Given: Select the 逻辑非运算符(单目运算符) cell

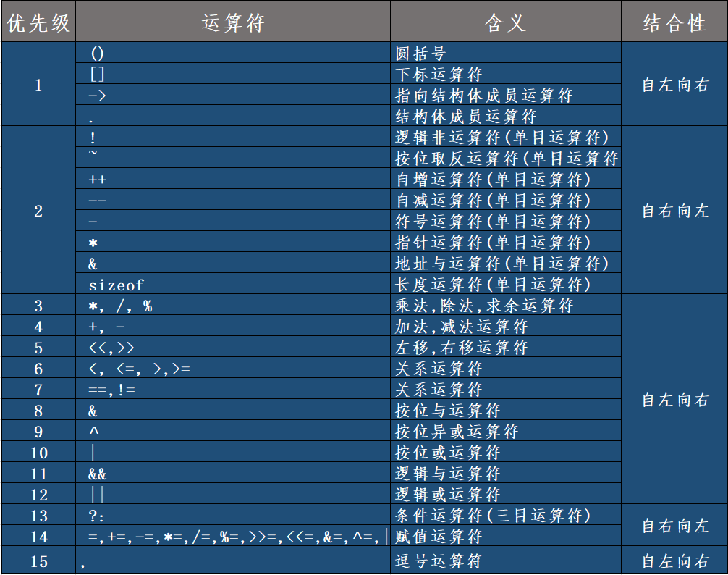Looking at the screenshot, I should [506, 137].
